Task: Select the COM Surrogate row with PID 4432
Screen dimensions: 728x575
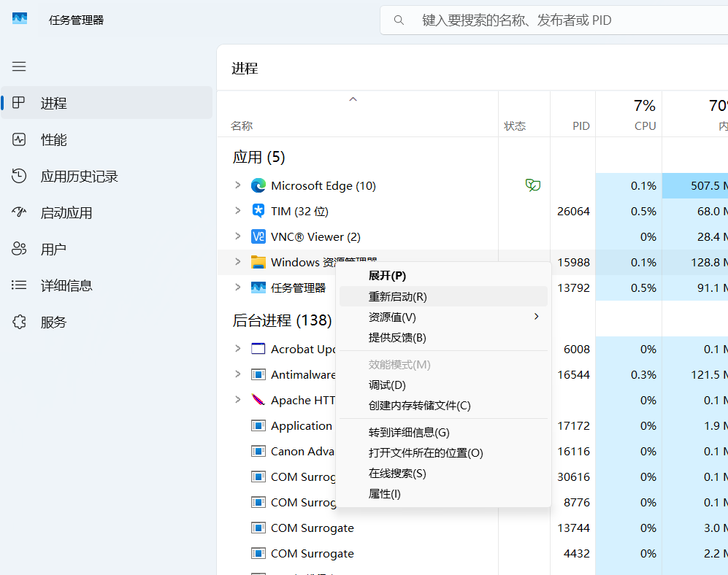Action: coord(472,553)
